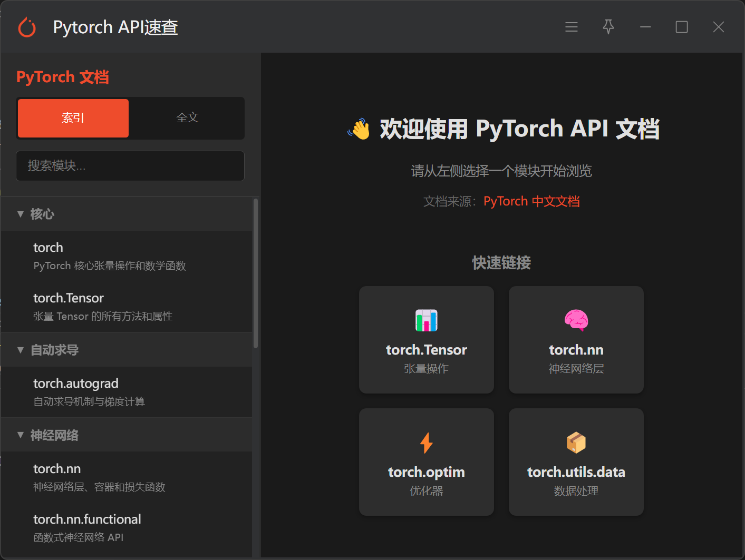Viewport: 745px width, 560px height.
Task: Click the waving hand emoji in heading
Action: pos(359,129)
